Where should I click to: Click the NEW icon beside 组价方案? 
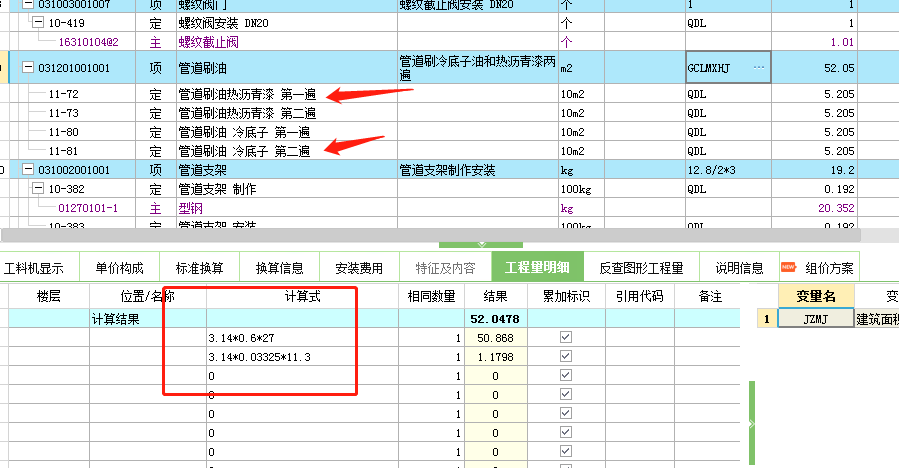pyautogui.click(x=788, y=267)
